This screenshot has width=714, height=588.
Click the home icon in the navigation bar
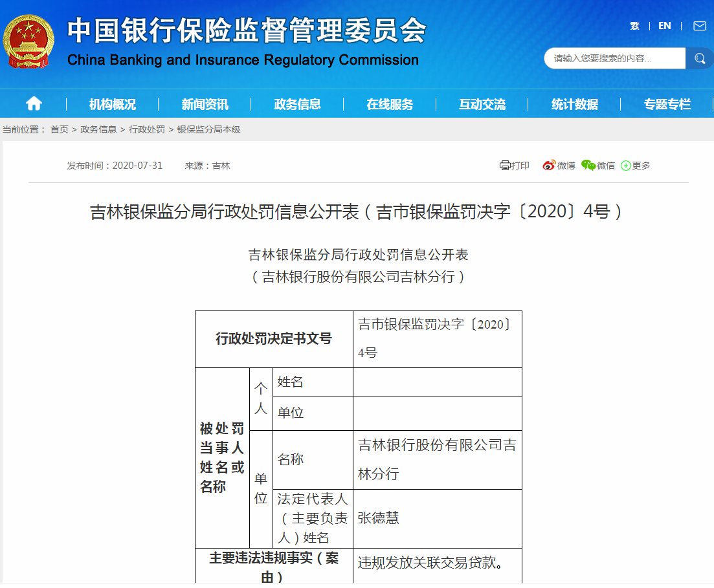33,103
